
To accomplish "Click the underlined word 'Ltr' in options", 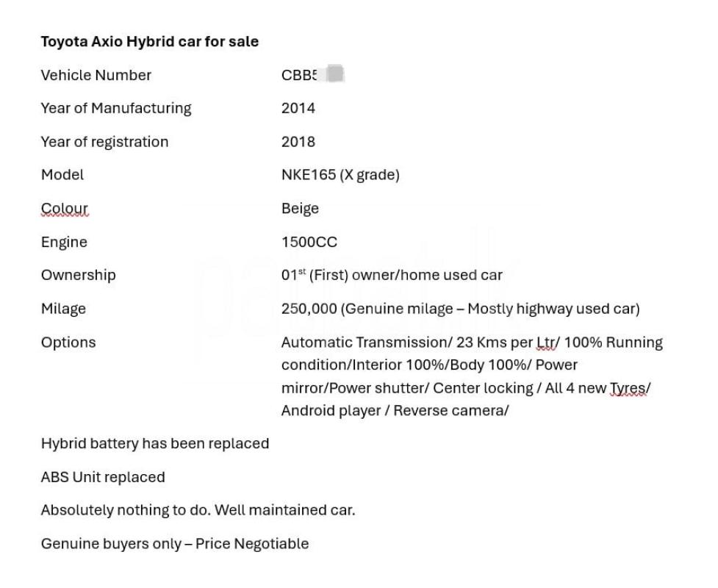I will (x=547, y=343).
